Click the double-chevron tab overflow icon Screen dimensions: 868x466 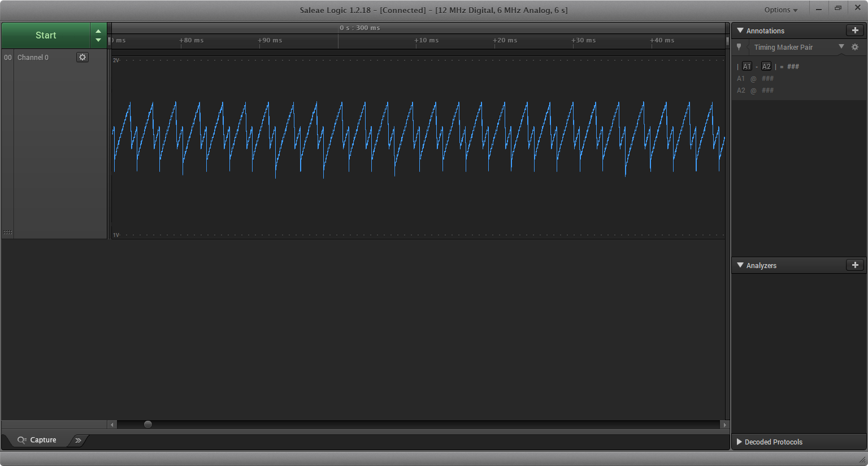(x=78, y=440)
